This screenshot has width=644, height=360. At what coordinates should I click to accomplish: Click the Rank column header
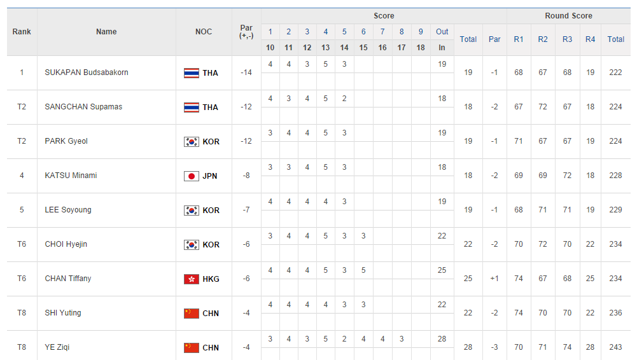click(x=22, y=32)
